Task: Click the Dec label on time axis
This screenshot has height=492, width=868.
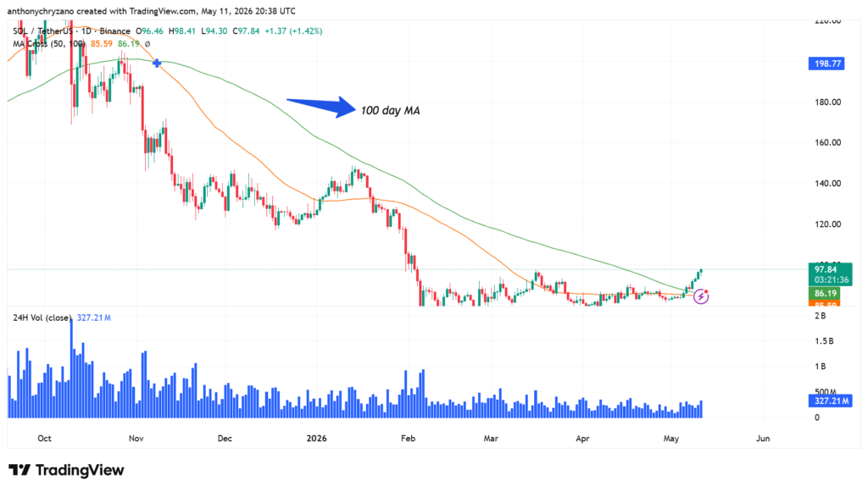Action: (x=225, y=439)
